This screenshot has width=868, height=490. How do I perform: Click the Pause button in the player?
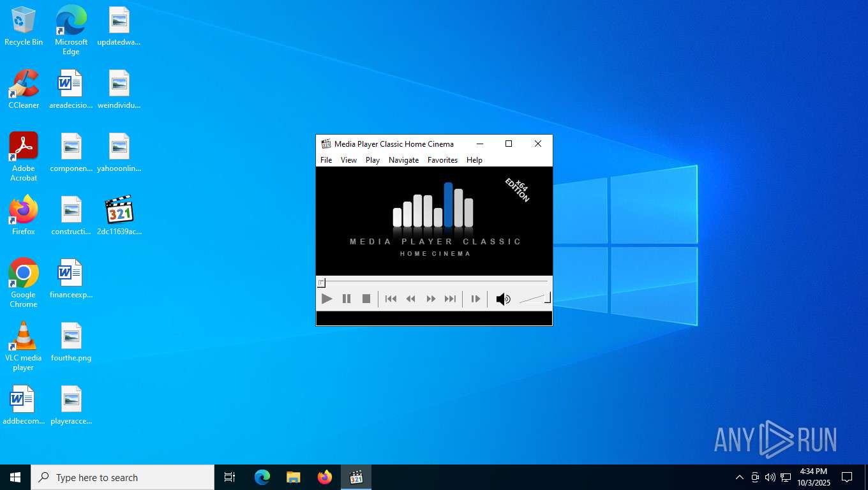347,299
